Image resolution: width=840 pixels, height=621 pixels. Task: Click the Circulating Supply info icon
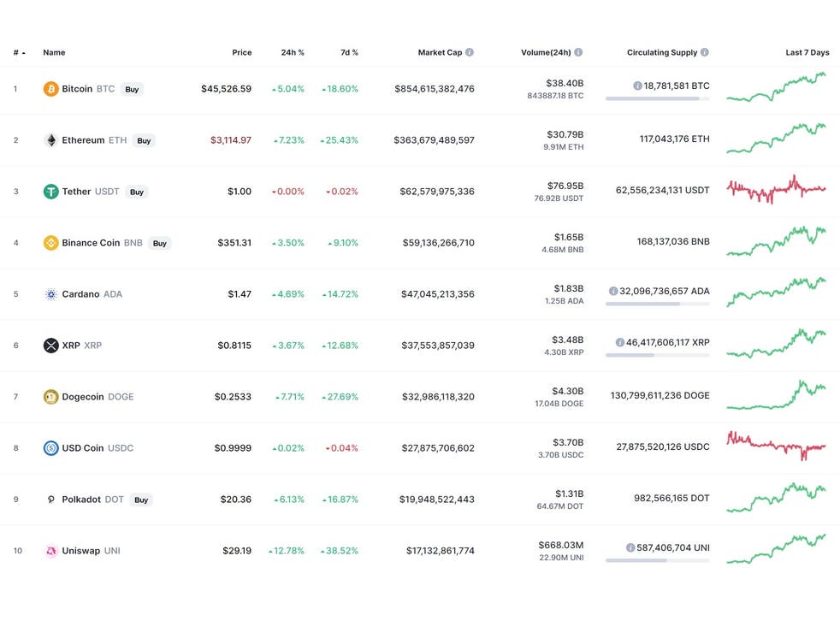[705, 52]
